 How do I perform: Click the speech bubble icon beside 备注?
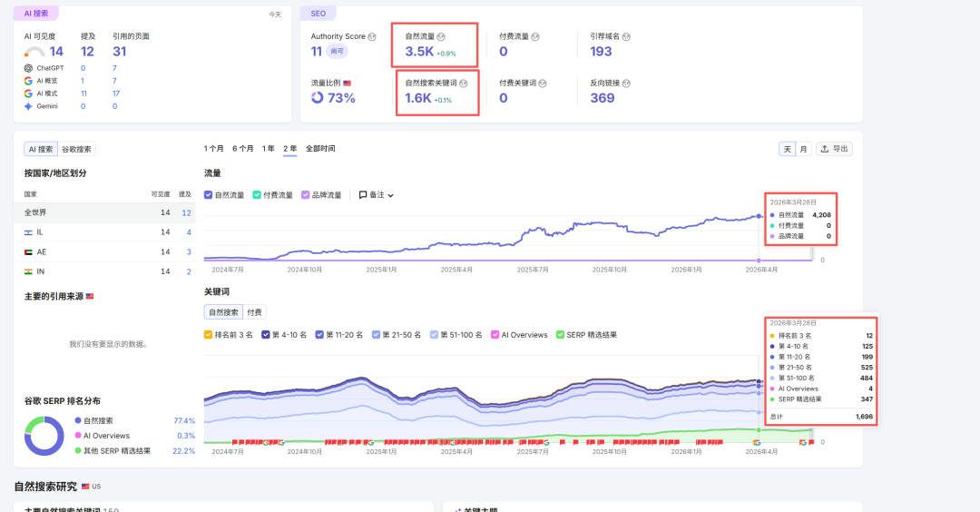click(363, 195)
